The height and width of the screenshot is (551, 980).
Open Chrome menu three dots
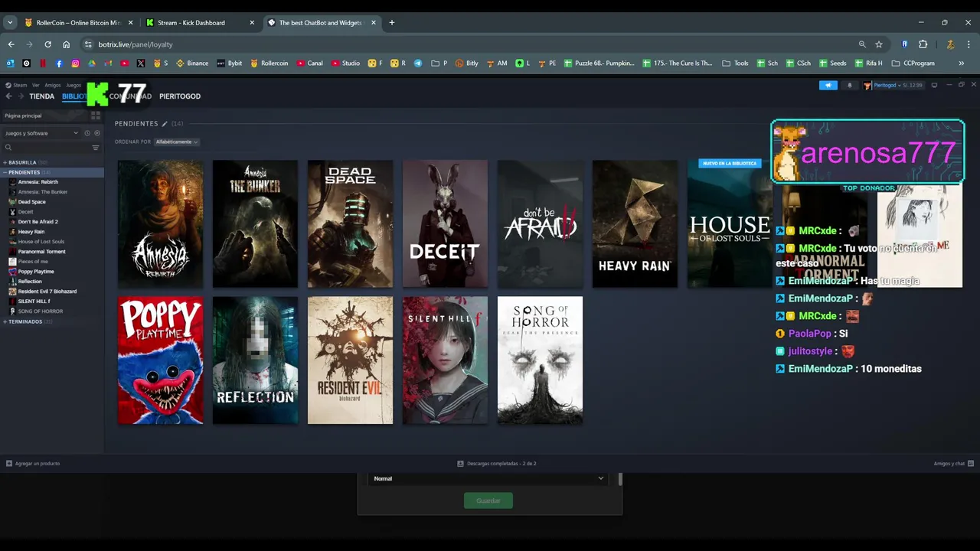pyautogui.click(x=969, y=44)
